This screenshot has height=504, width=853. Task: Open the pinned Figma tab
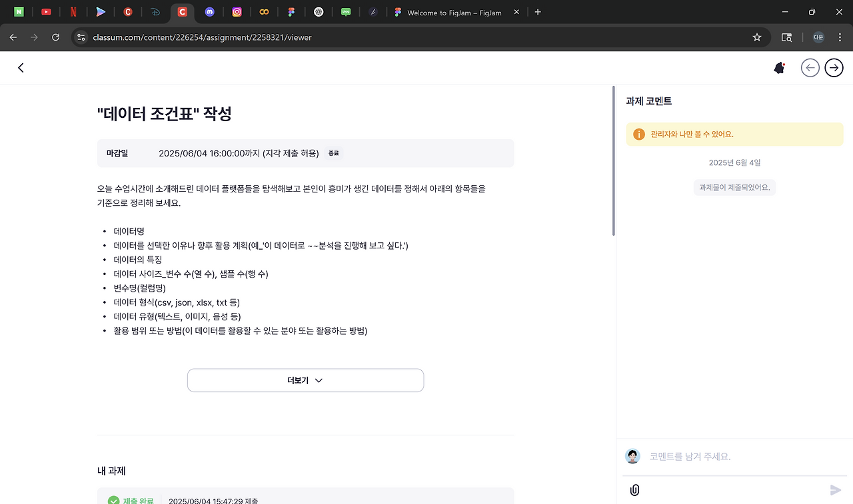click(x=292, y=11)
